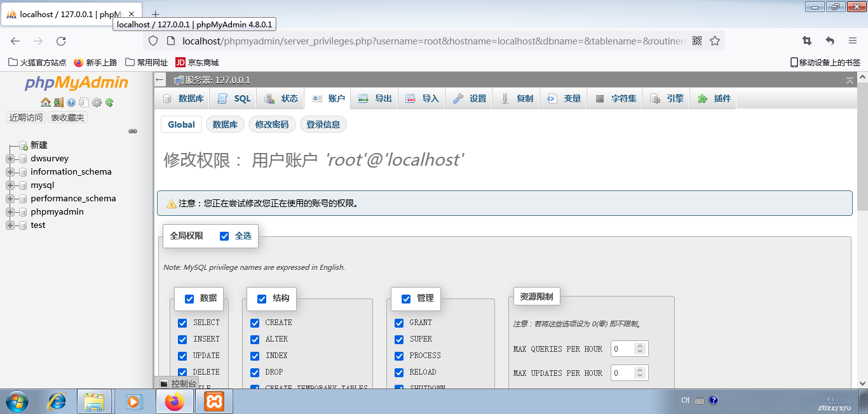Expand the information_schema database tree
This screenshot has width=868, height=414.
10,172
